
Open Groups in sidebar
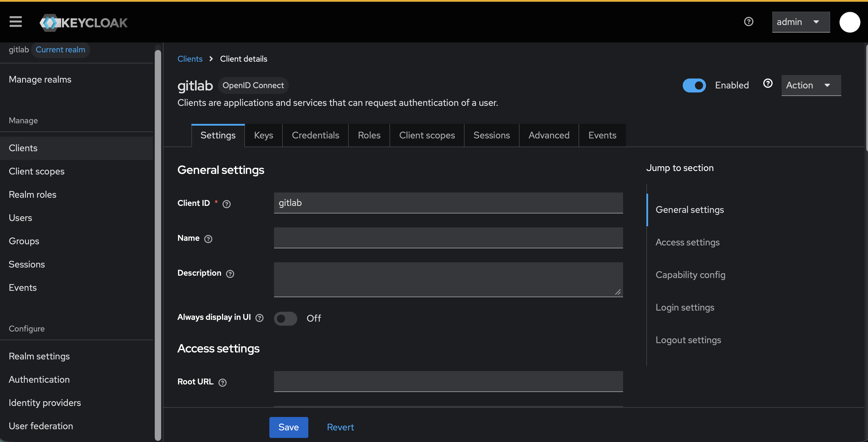[x=77, y=241]
